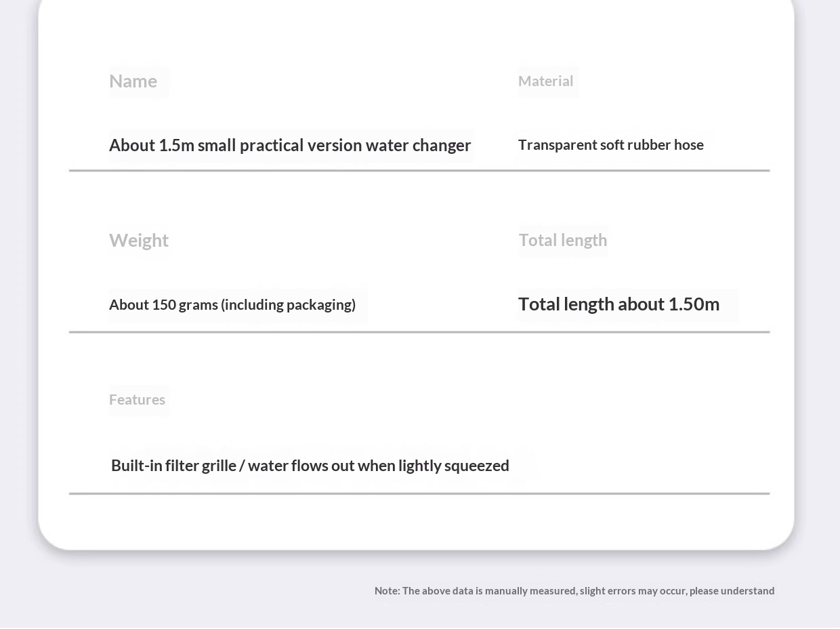Click the divider line below the Name row

coord(419,171)
